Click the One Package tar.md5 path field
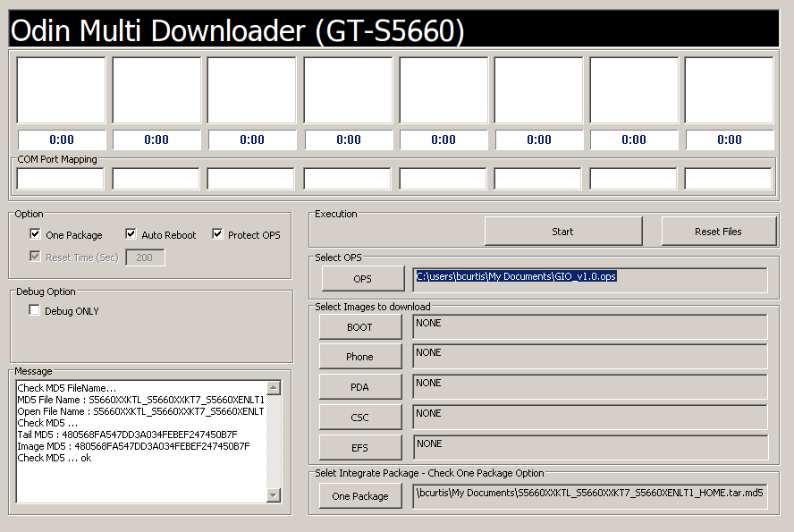This screenshot has height=532, width=794. click(x=590, y=495)
